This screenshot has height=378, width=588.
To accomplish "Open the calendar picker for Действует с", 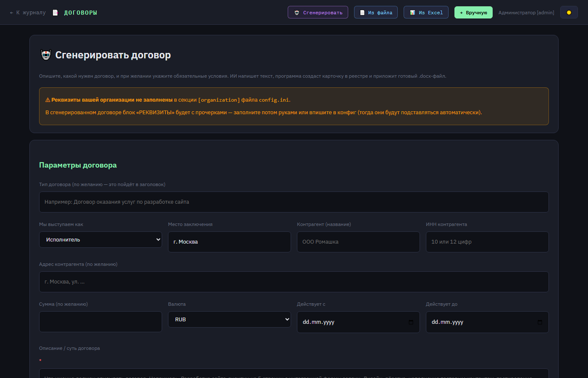I will [x=411, y=322].
